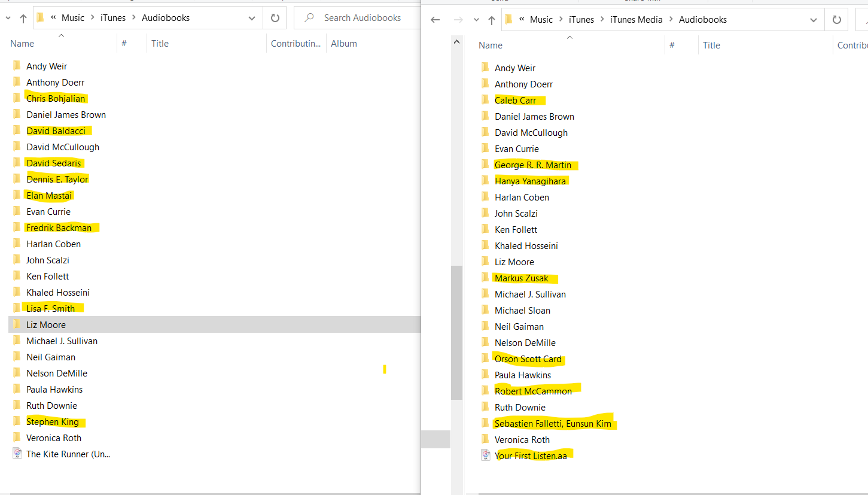Image resolution: width=868 pixels, height=495 pixels.
Task: Go back in the right Explorer window
Action: click(435, 20)
